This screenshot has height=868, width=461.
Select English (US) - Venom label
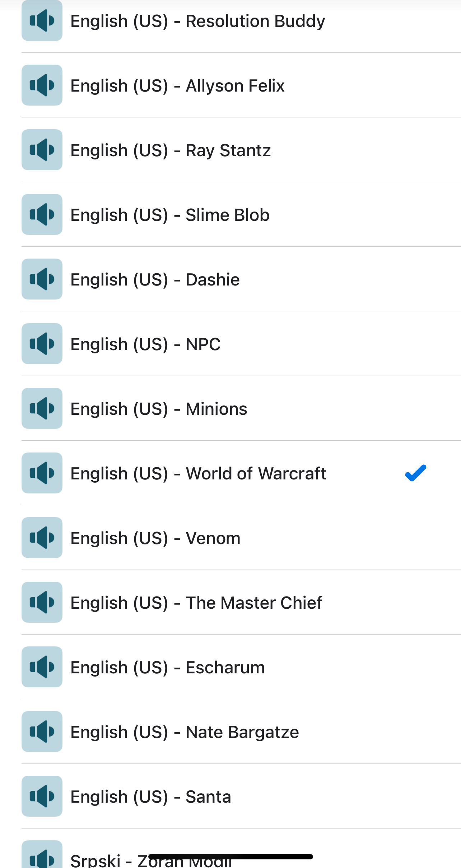tap(155, 538)
